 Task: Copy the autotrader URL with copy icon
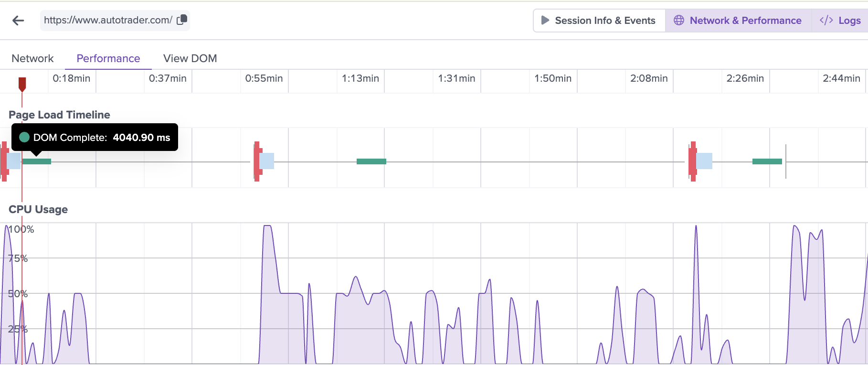(182, 20)
